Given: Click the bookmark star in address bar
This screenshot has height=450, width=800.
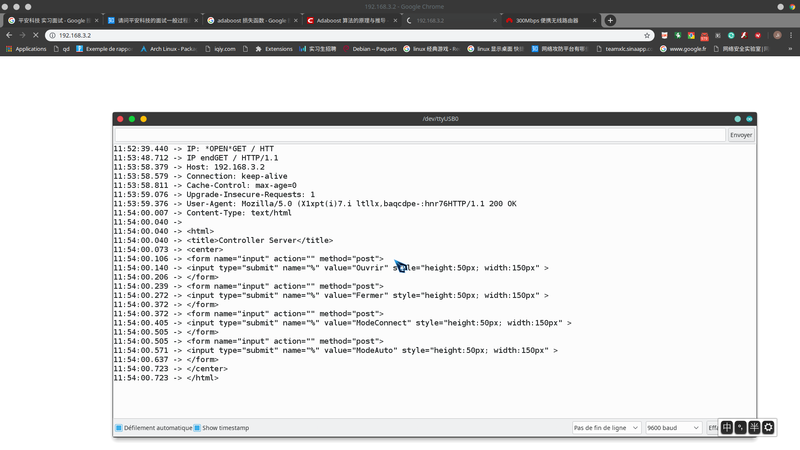Looking at the screenshot, I should tap(647, 35).
